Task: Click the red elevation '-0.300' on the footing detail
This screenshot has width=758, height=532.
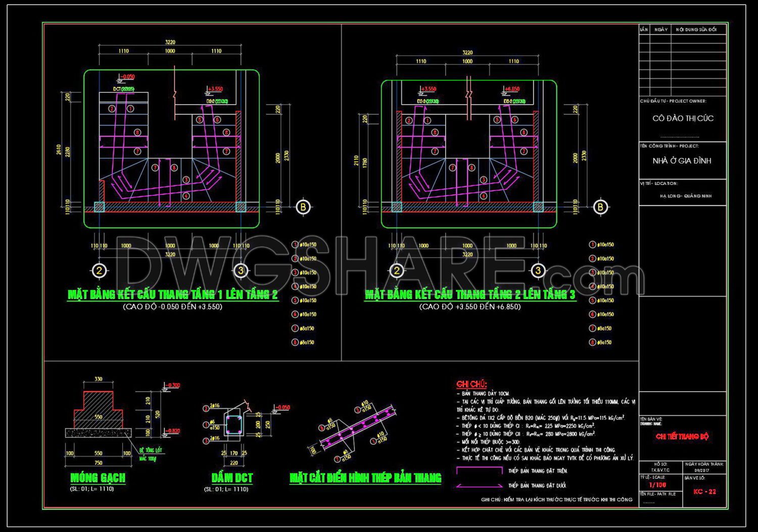Action: (173, 385)
